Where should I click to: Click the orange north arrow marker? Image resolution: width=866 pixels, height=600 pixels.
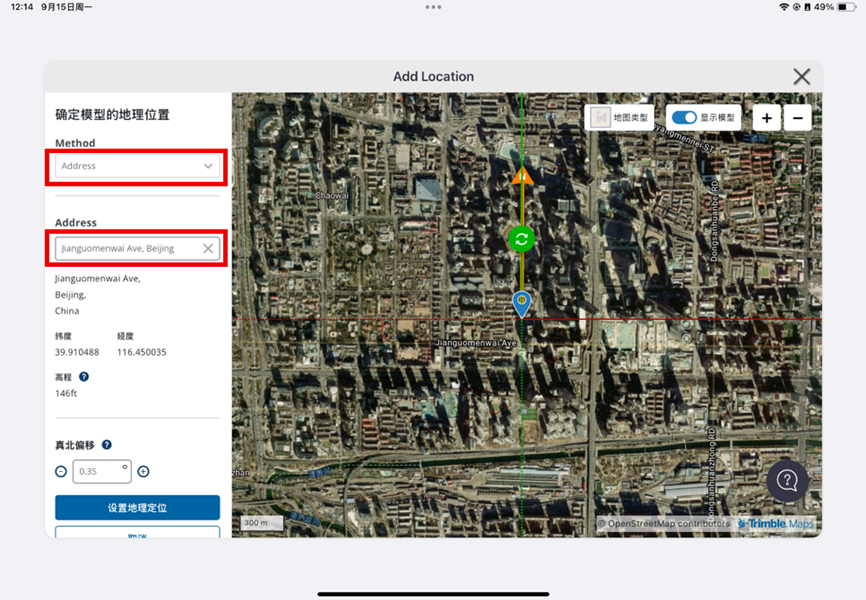point(521,176)
